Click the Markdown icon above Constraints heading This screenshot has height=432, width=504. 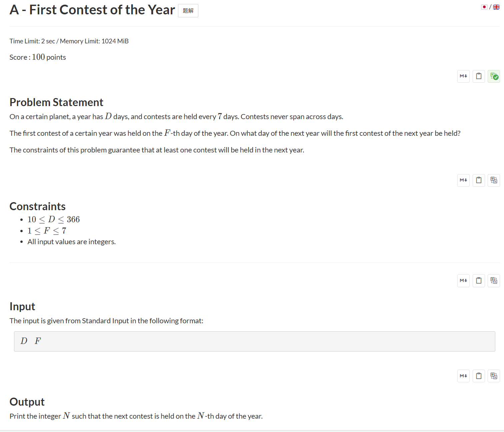click(463, 180)
